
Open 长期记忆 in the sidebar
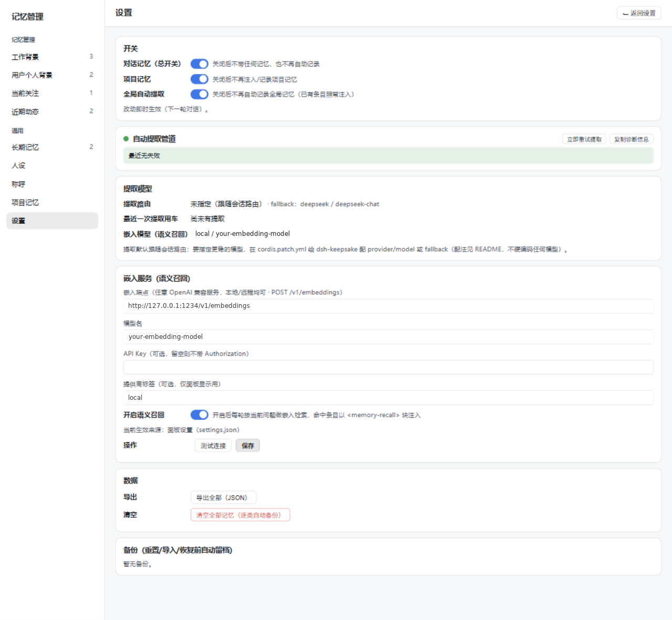tap(52, 147)
